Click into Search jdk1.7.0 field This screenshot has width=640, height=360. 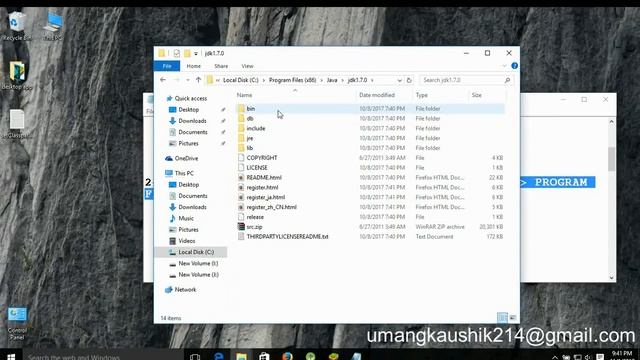(x=465, y=80)
